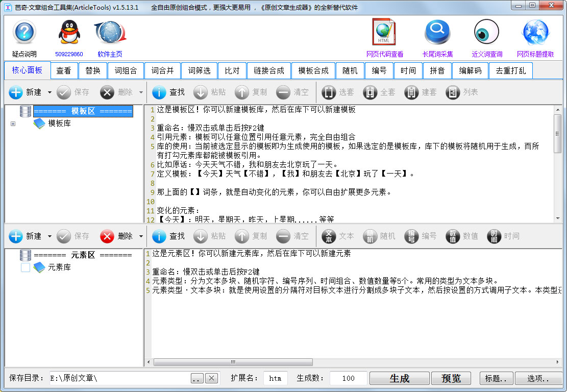Expand 模板库 tree node
This screenshot has height=392, width=567.
coord(13,123)
